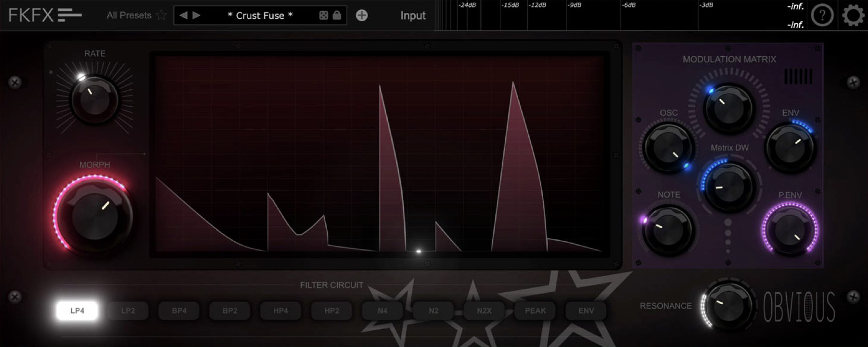The image size is (868, 347).
Task: Click the MODULATION MATRIX title
Action: point(729,59)
